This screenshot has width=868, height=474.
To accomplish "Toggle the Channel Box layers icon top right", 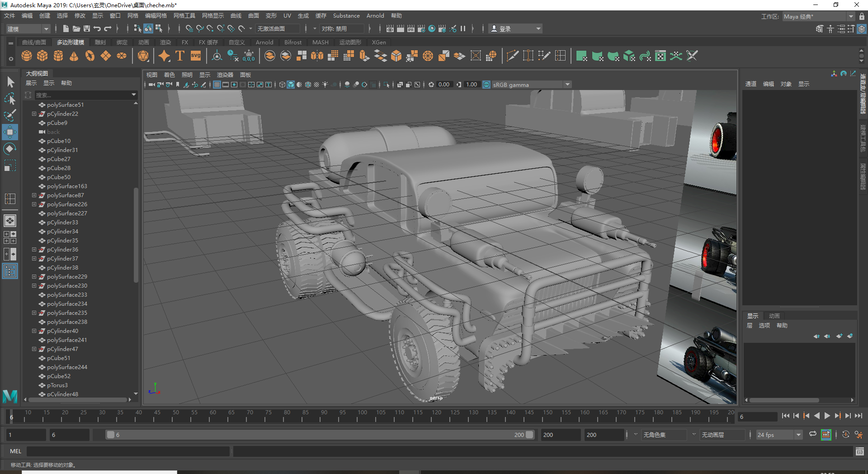I will pos(862,29).
